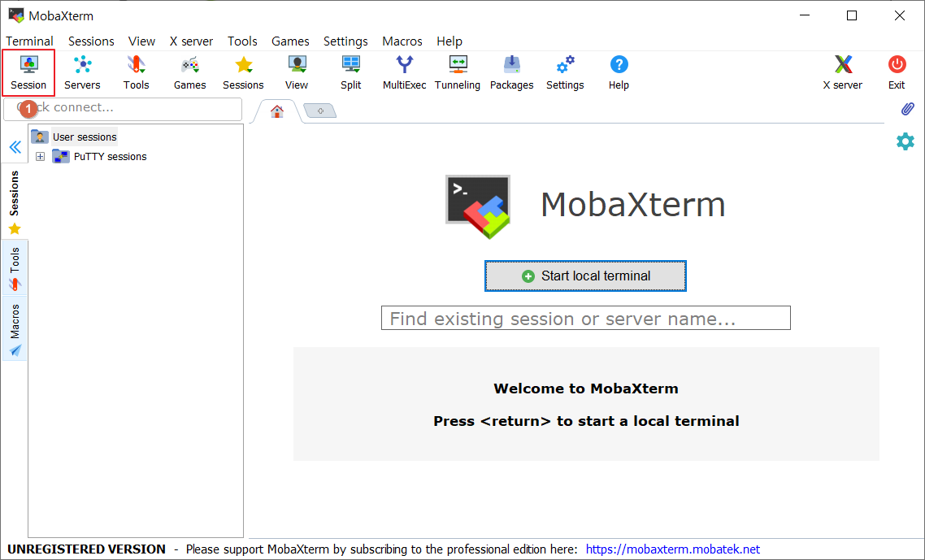Open a new tab with plus tab
This screenshot has height=560, width=925.
[x=320, y=111]
